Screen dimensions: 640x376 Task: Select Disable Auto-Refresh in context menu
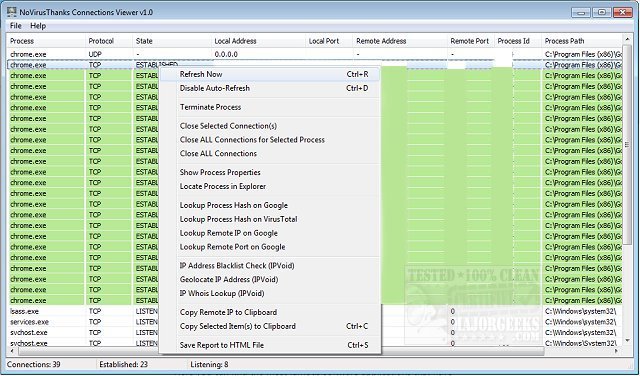(269, 88)
